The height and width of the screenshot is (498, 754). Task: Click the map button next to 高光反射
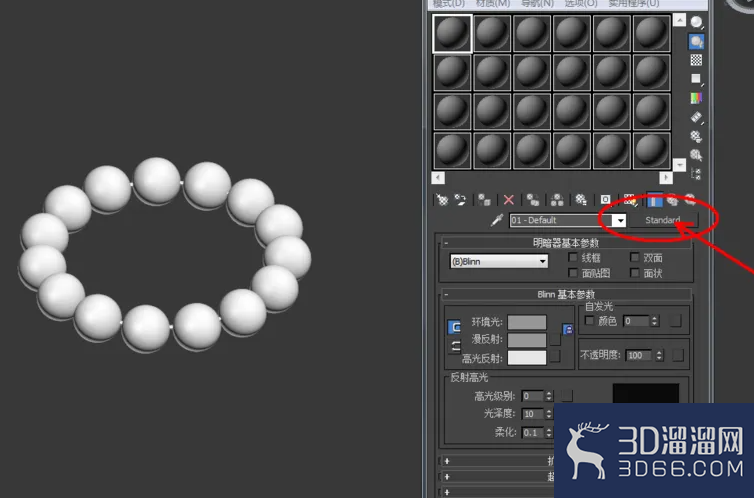click(555, 356)
